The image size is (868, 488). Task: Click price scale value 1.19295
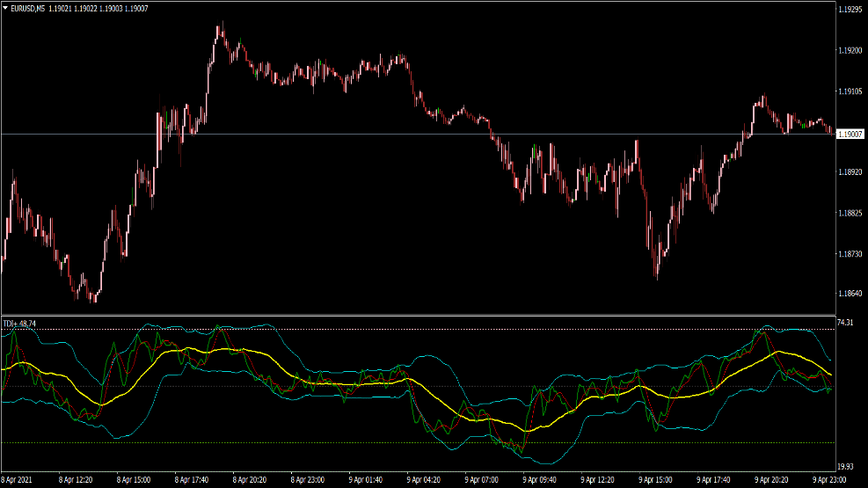[x=850, y=10]
